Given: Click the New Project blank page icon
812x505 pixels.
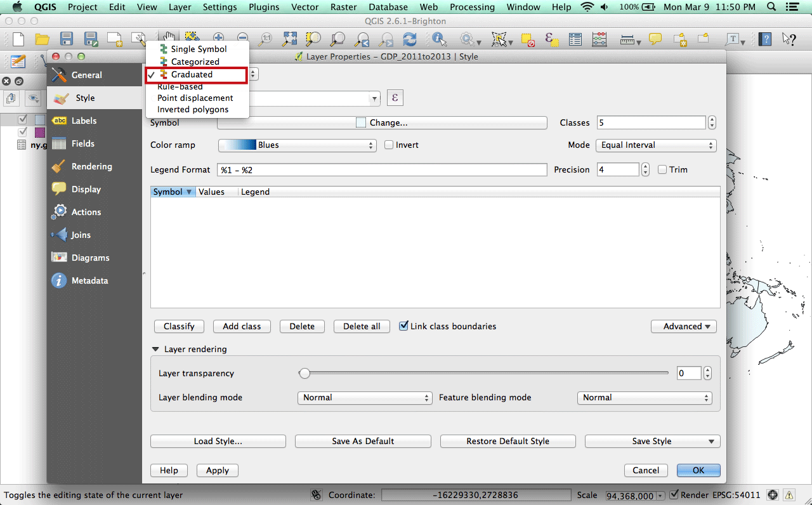Looking at the screenshot, I should [x=18, y=39].
